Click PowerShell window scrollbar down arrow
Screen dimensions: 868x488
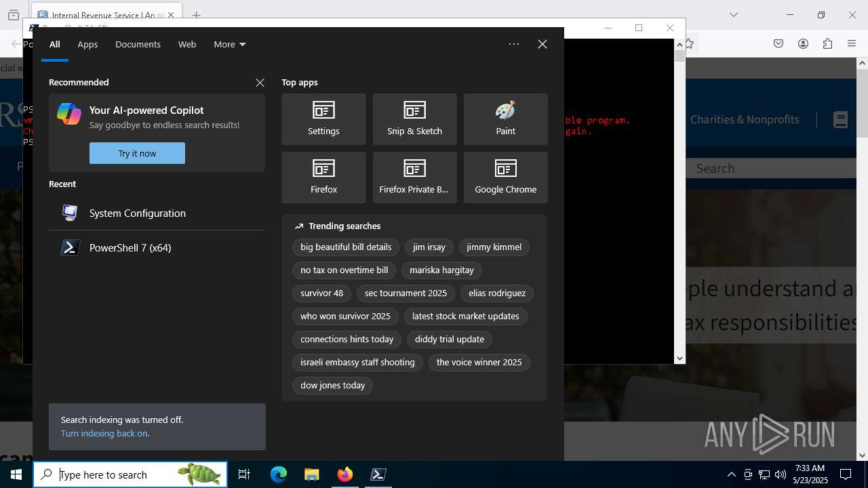pos(679,358)
